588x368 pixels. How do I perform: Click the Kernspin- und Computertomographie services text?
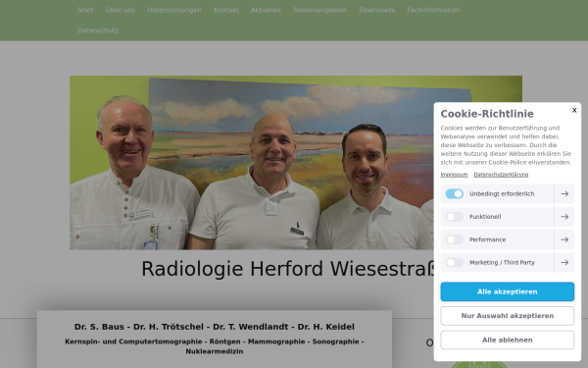pyautogui.click(x=214, y=346)
